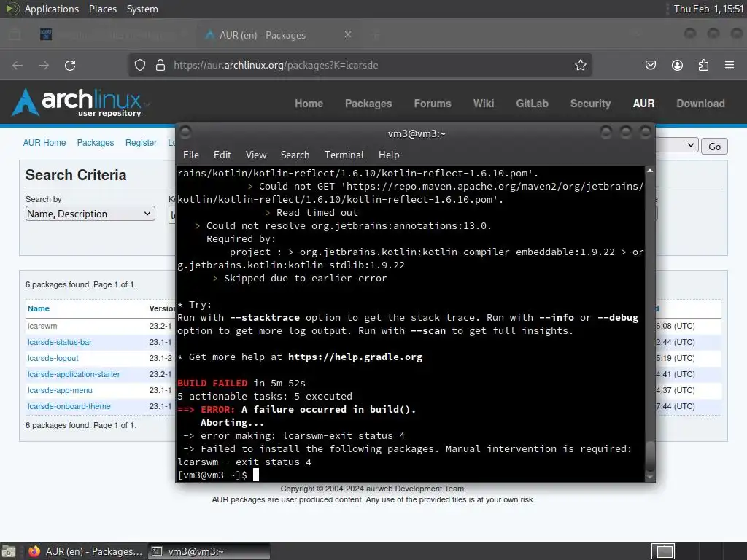Bookmark this page with the star
Viewport: 747px width, 560px height.
click(580, 65)
